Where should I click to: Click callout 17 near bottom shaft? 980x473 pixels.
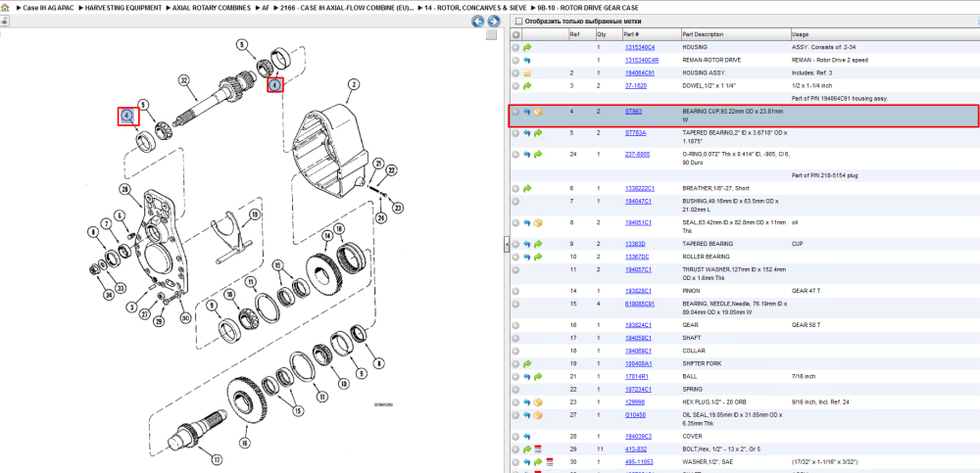217,460
